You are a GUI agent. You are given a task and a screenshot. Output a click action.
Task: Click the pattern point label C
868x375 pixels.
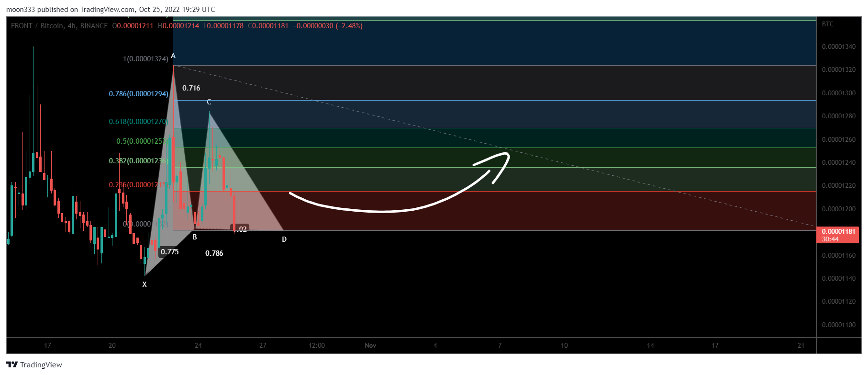209,102
